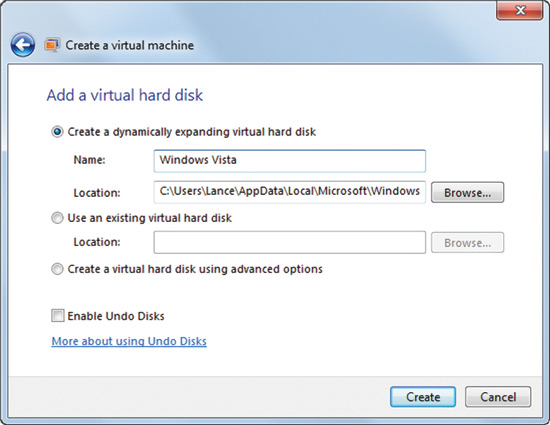
Task: Click the Create a virtual machine title text
Action: [x=130, y=45]
